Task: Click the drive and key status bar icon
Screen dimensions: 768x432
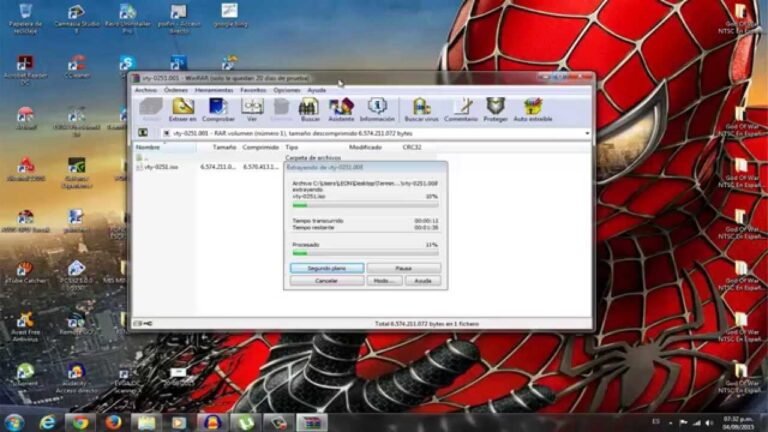Action: pyautogui.click(x=143, y=323)
